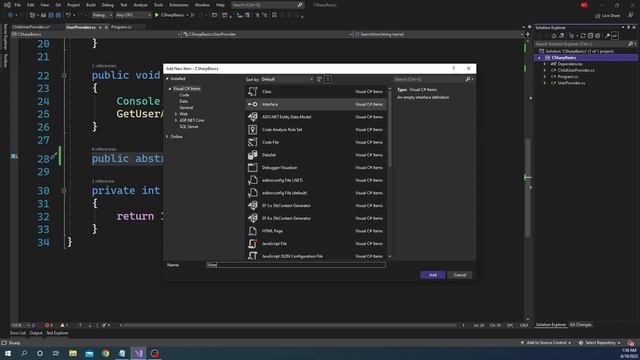The image size is (640, 360).
Task: Open the Build menu
Action: point(91,5)
